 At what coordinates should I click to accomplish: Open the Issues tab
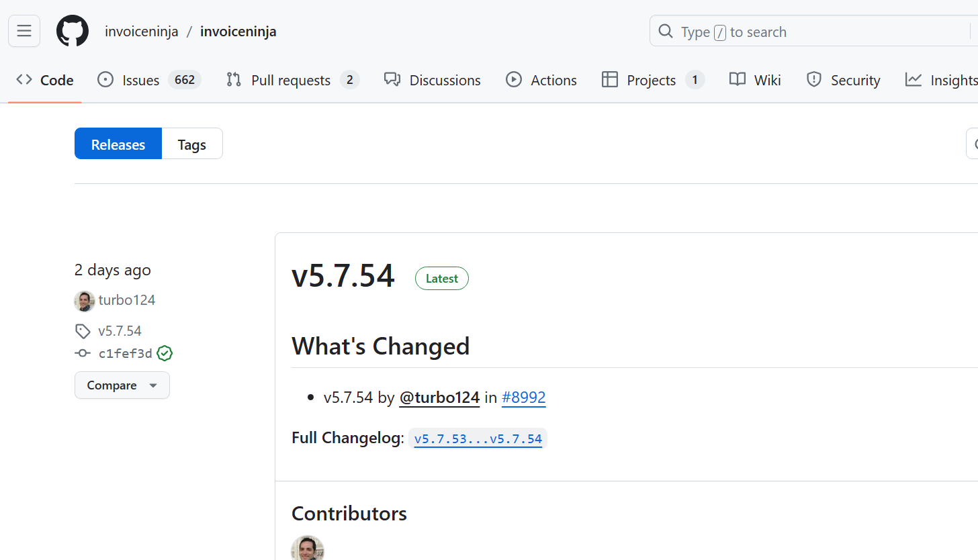pos(149,80)
